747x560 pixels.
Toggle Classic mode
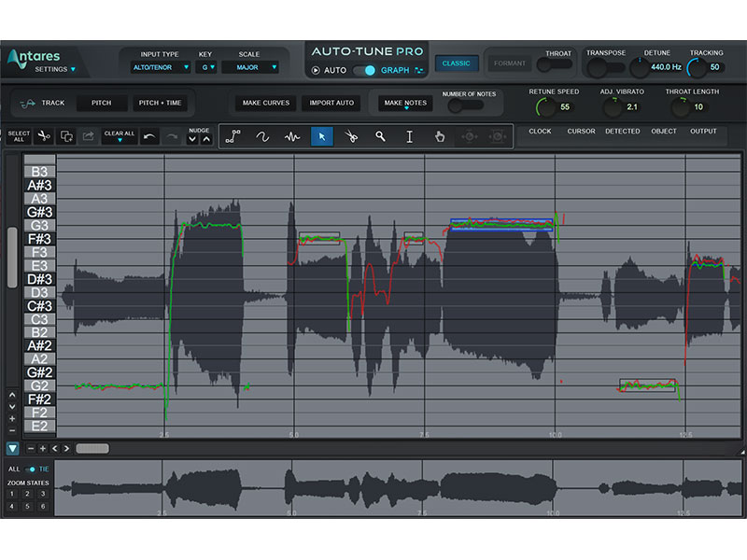click(456, 63)
